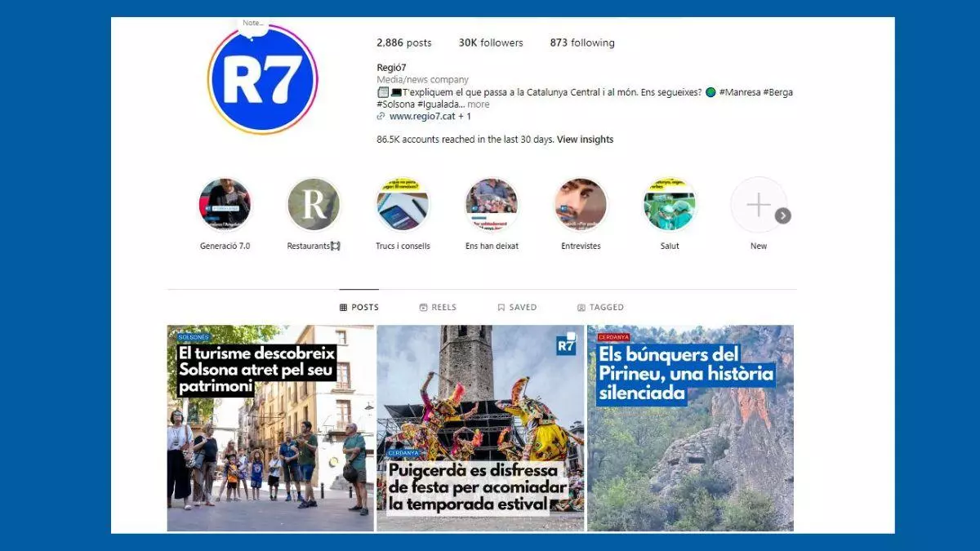Switch to the Saved tab
This screenshot has width=980, height=551.
coord(517,308)
